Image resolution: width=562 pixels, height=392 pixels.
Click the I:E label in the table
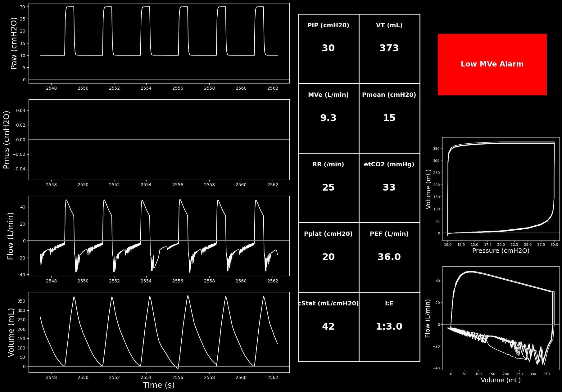click(389, 304)
